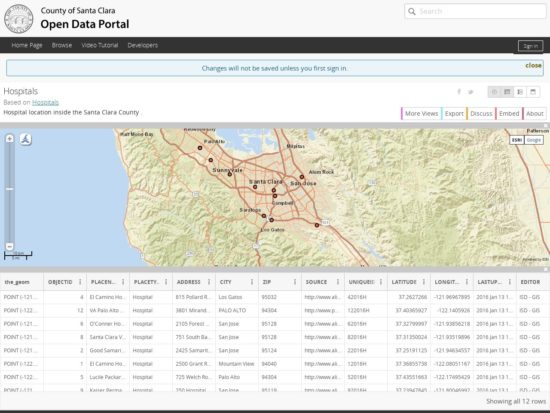Viewport: 550px width, 413px height.
Task: Select the ESRI basemap toggle
Action: (517, 140)
